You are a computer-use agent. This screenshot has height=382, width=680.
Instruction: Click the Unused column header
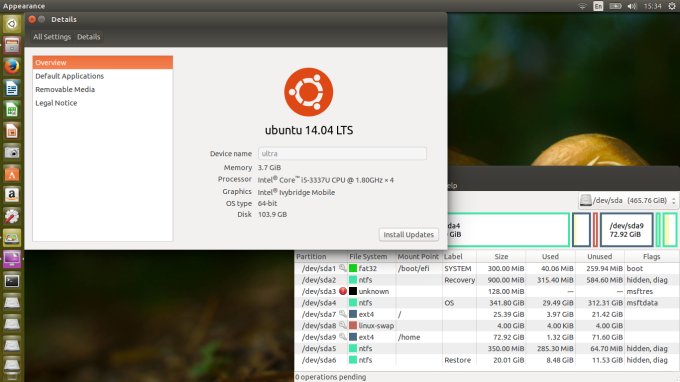click(600, 257)
